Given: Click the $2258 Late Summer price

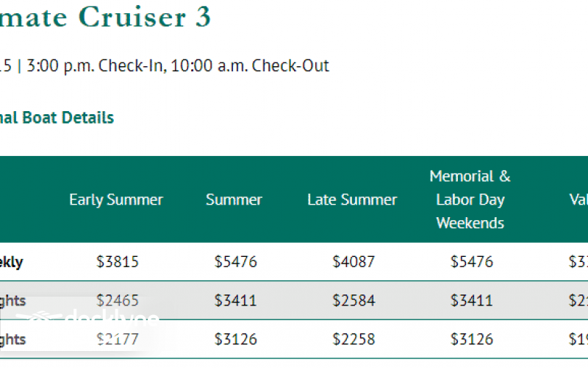Looking at the screenshot, I should 354,339.
